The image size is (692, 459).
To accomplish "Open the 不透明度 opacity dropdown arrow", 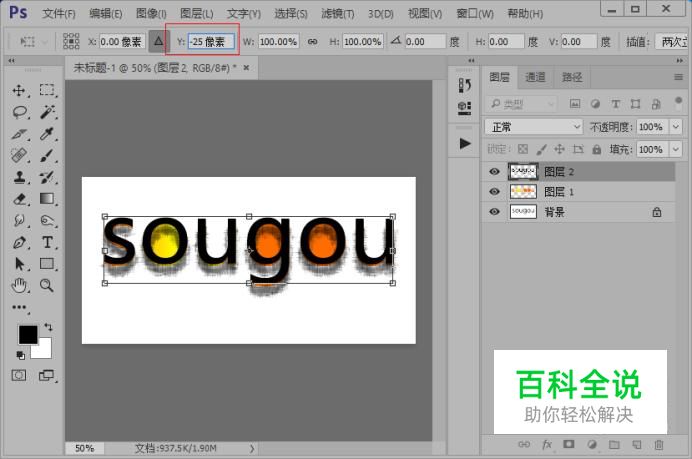I will 676,127.
